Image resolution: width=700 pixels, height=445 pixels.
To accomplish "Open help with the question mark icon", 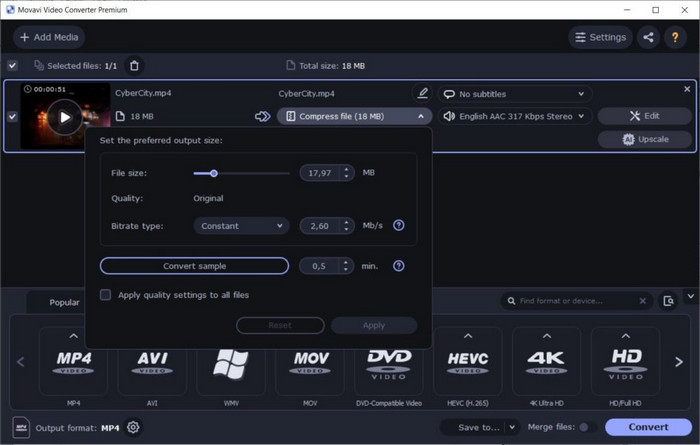I will 675,37.
